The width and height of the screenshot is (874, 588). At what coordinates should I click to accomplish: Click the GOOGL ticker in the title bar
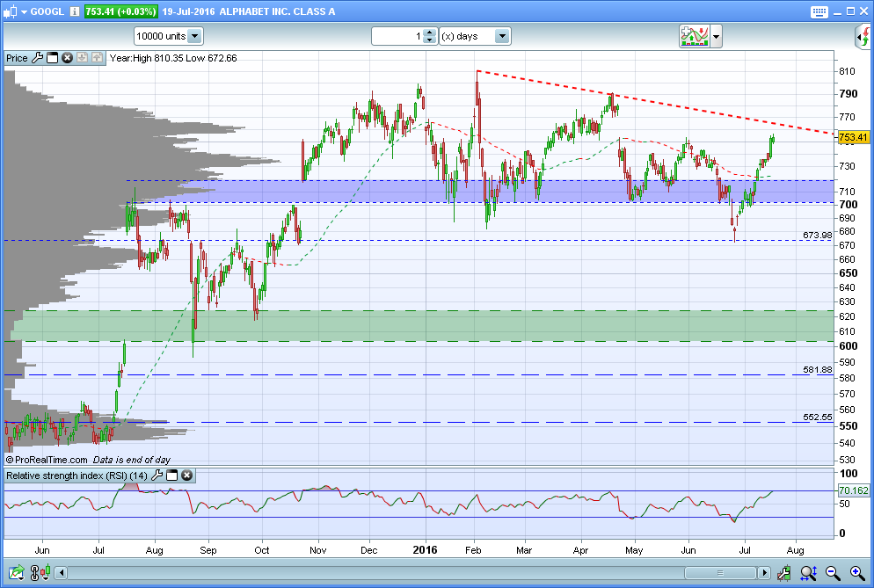point(47,11)
